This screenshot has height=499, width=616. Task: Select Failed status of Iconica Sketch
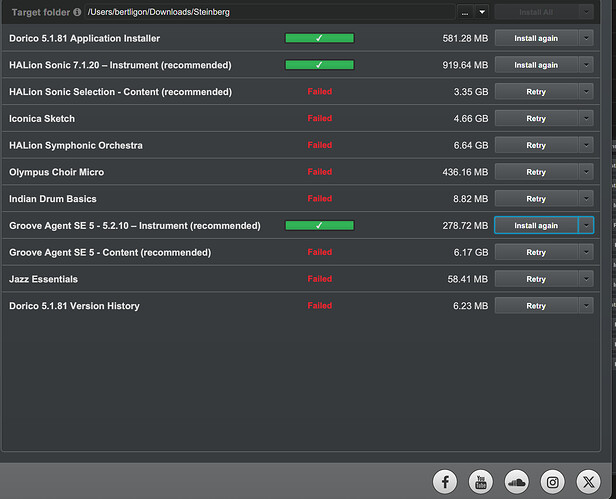320,118
